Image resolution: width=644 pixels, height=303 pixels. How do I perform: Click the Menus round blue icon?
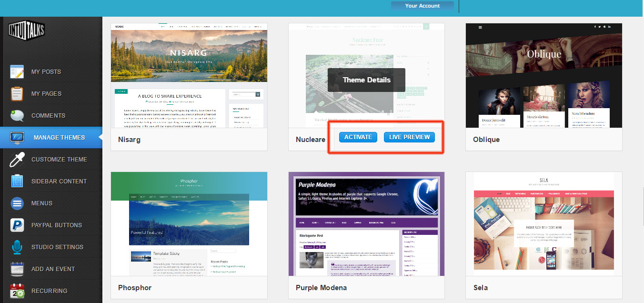point(17,203)
